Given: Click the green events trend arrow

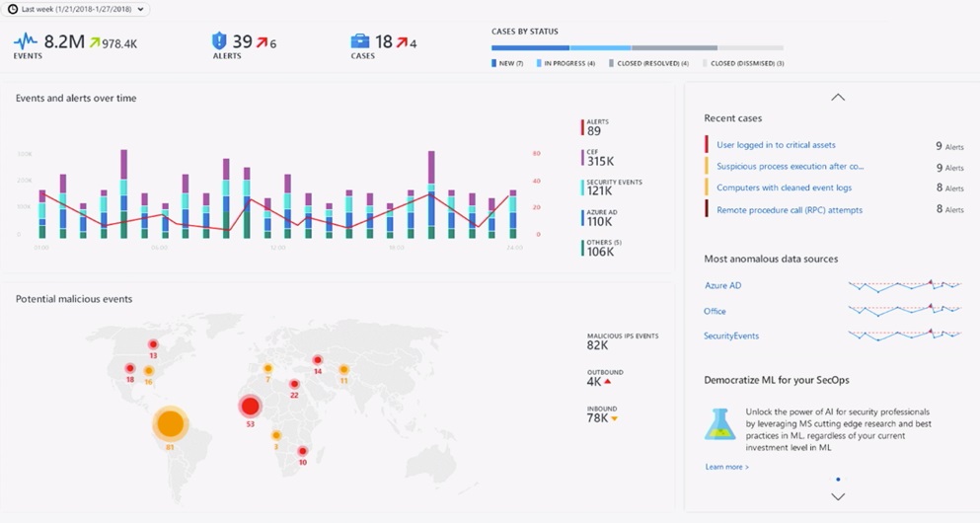Looking at the screenshot, I should [x=95, y=42].
